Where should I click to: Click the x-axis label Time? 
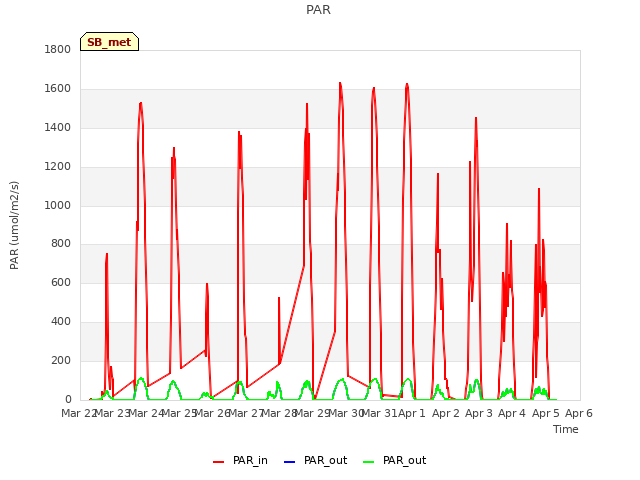tap(566, 429)
